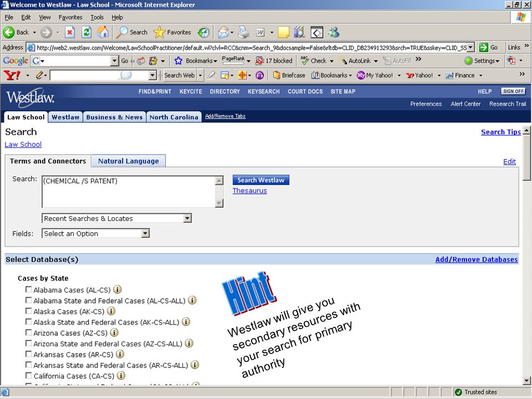Click the 17 blocked popup blocker icon
The height and width of the screenshot is (399, 532).
(259, 61)
